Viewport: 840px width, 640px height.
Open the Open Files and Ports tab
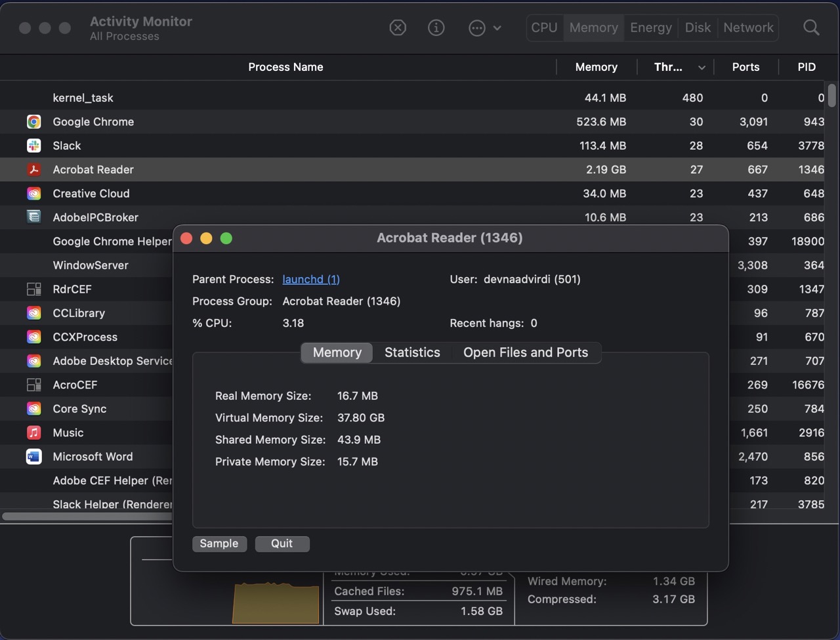[526, 352]
